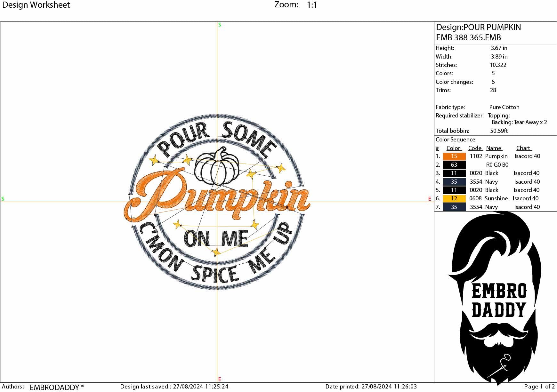Click the 'EMBRODADDY ®' author name

tap(57, 387)
